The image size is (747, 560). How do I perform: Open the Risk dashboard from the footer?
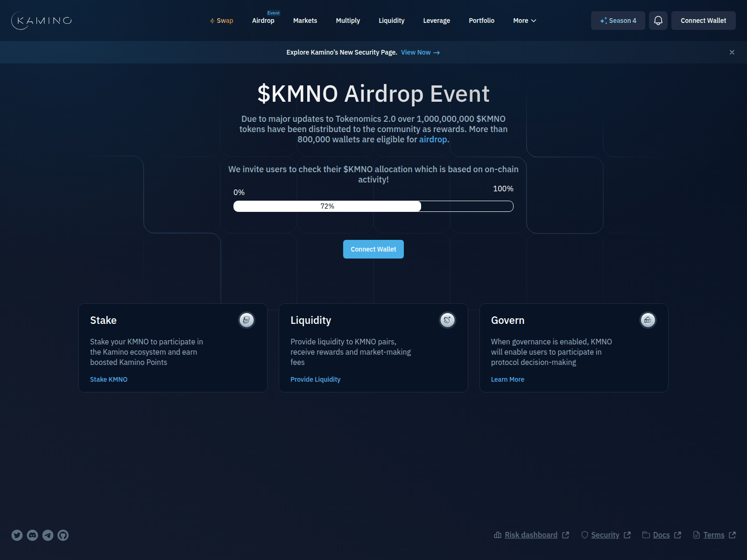(531, 535)
